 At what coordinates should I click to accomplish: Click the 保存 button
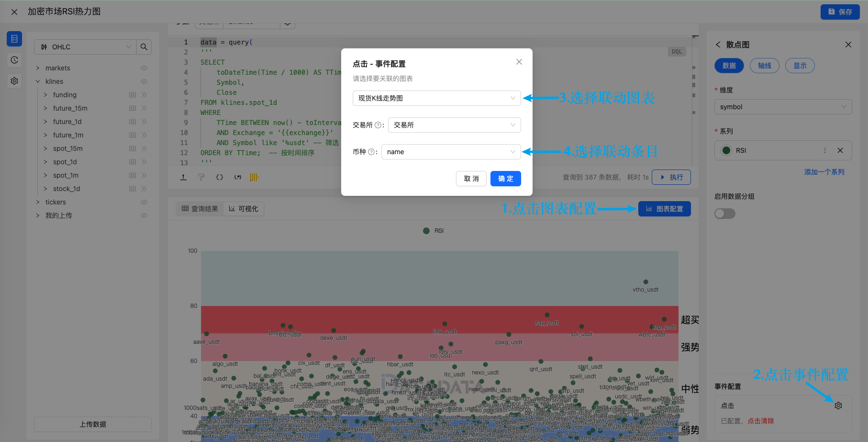(x=840, y=12)
